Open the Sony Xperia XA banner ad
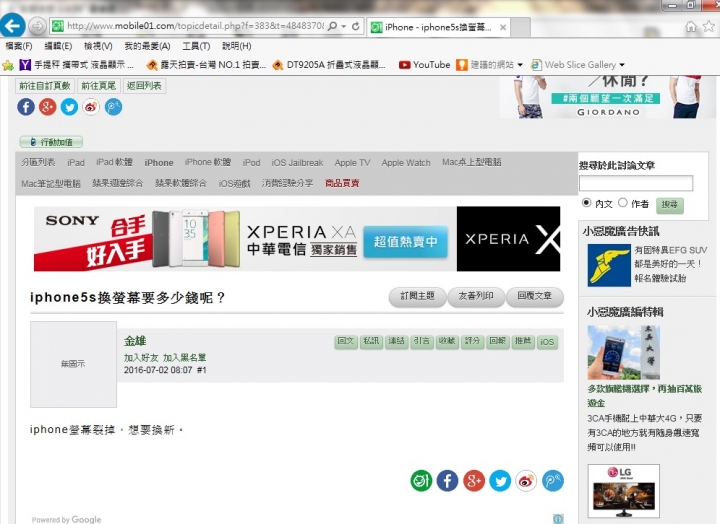Screen dimensions: 720x524 pyautogui.click(x=297, y=239)
